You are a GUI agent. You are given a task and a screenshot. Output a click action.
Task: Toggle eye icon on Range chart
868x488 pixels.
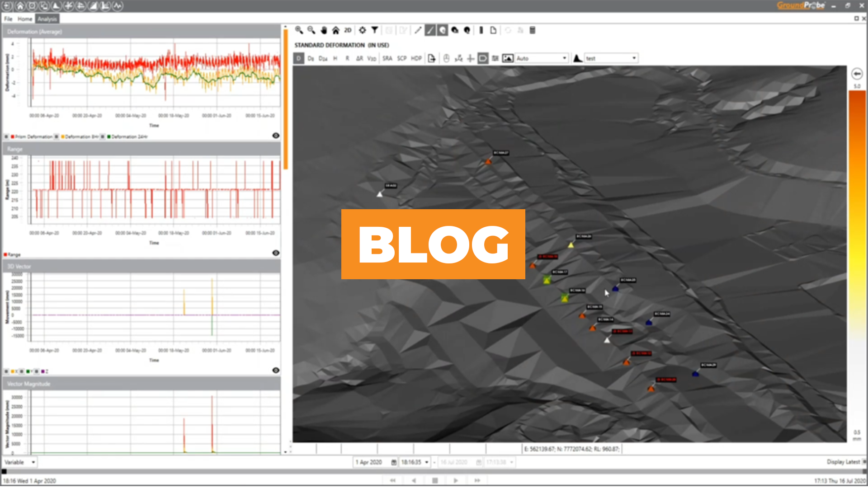276,253
